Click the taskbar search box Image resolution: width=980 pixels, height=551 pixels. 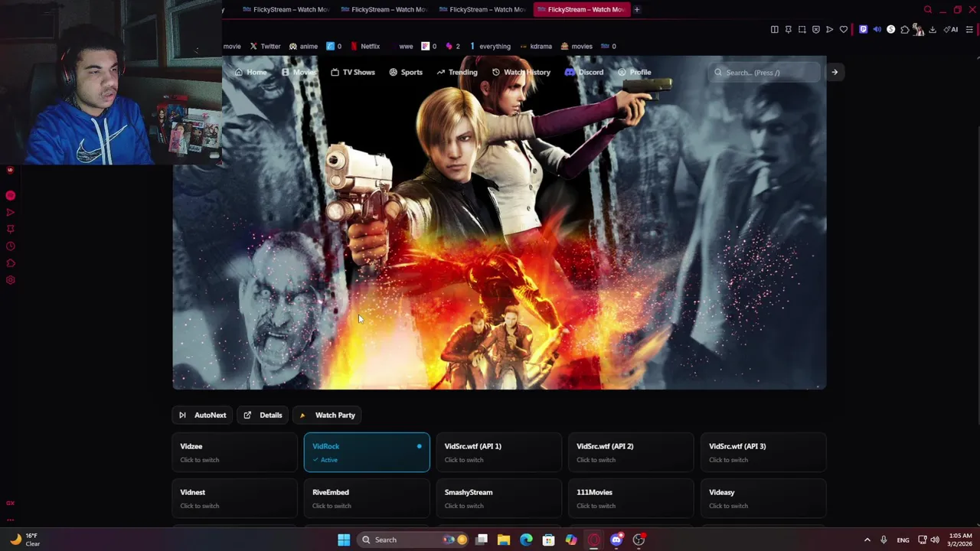pos(413,540)
